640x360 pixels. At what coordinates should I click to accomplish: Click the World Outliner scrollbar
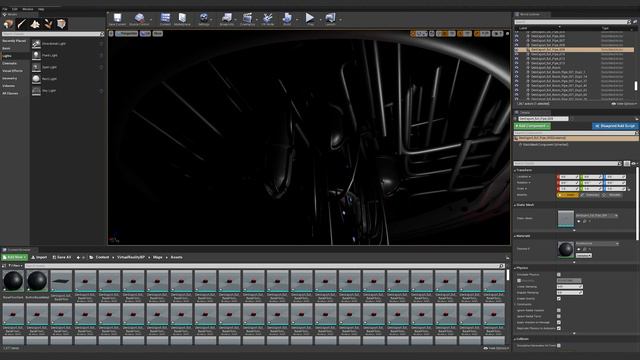pyautogui.click(x=636, y=86)
